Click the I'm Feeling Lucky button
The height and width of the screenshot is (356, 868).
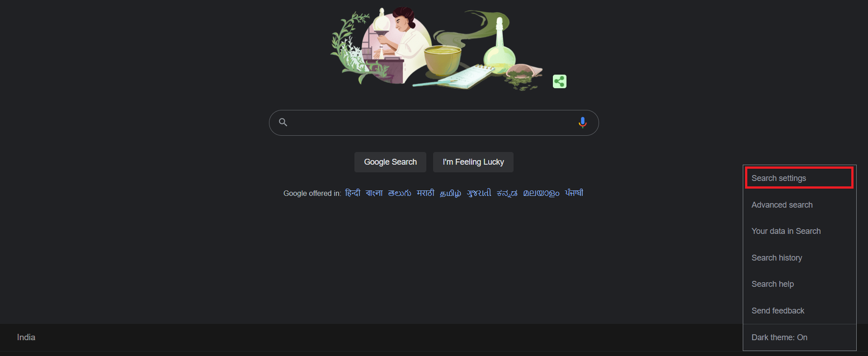473,162
